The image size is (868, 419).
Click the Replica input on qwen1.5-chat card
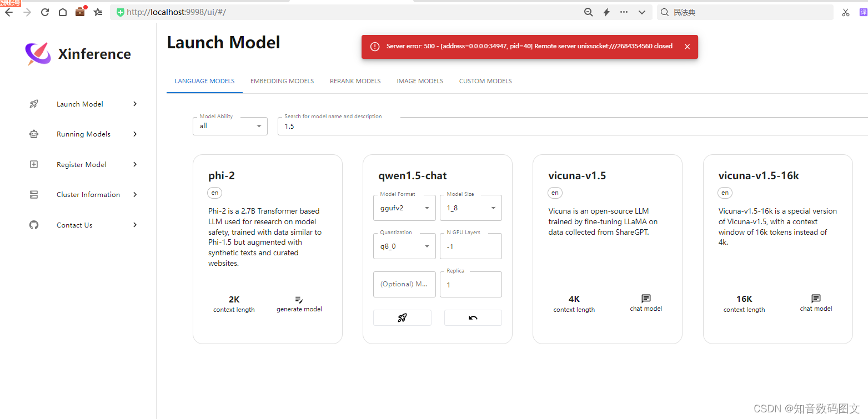[x=470, y=284]
